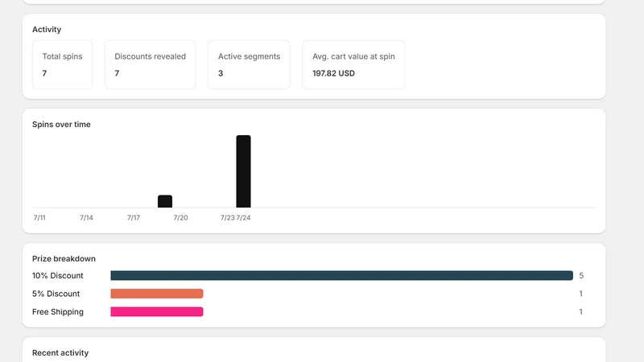The image size is (644, 362).
Task: Click the 10% Discount label
Action: coord(57,275)
